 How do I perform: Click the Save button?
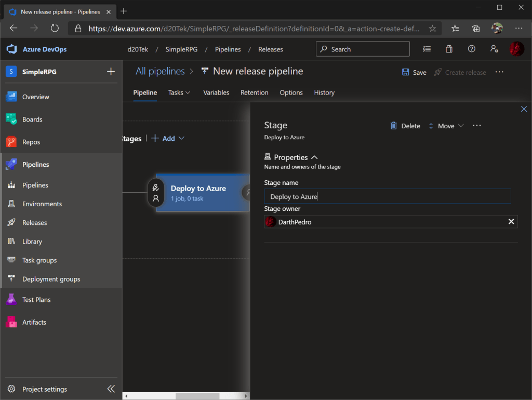[414, 72]
